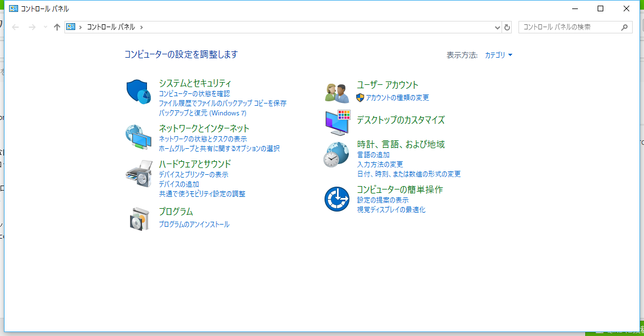The image size is (644, 336).
Task: Click プログラムのアンインストール link
Action: (x=195, y=224)
